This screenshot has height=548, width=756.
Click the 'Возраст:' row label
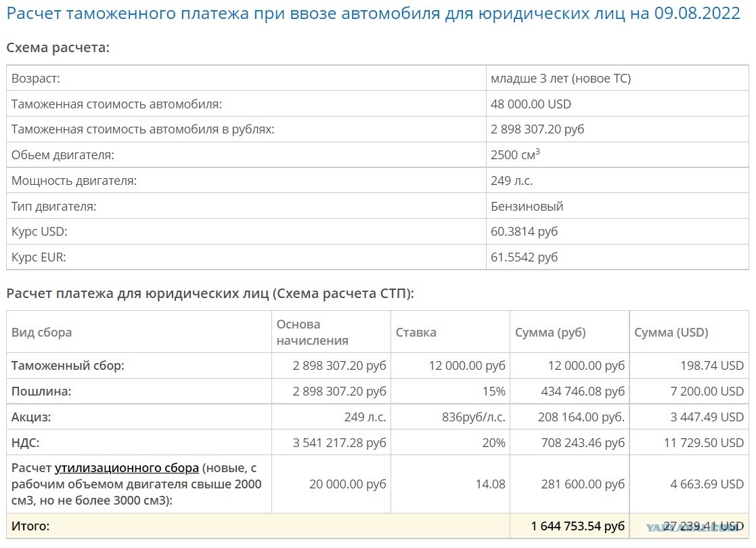[36, 79]
